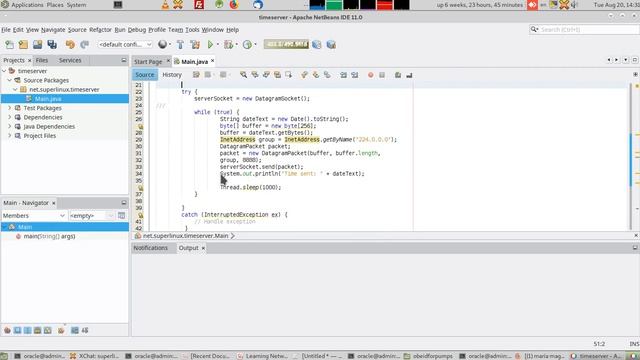Open the empty filter dropdown in Navigator
The image size is (640, 360).
click(92, 216)
